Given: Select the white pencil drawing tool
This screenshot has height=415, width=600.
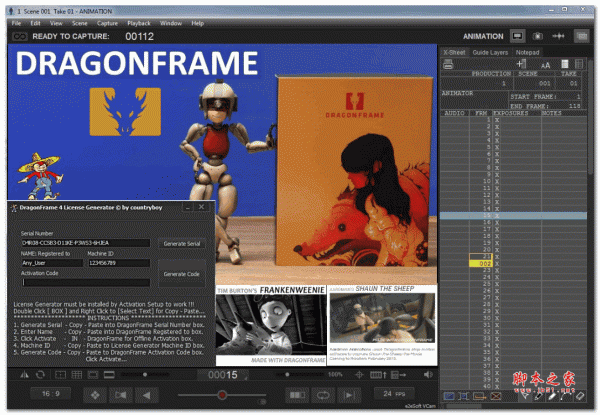Looking at the screenshot, I should (552, 396).
